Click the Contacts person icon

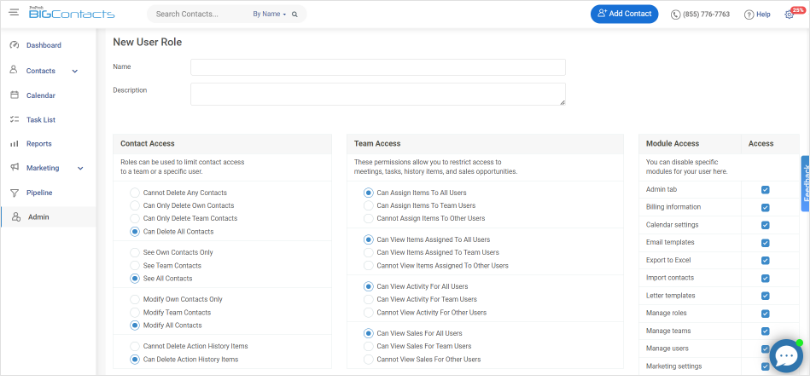pyautogui.click(x=14, y=70)
